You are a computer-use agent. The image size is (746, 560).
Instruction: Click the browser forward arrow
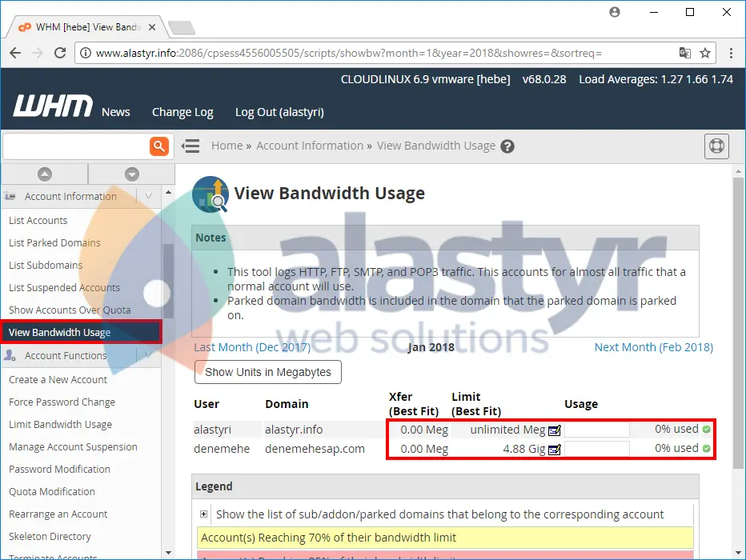tap(38, 53)
